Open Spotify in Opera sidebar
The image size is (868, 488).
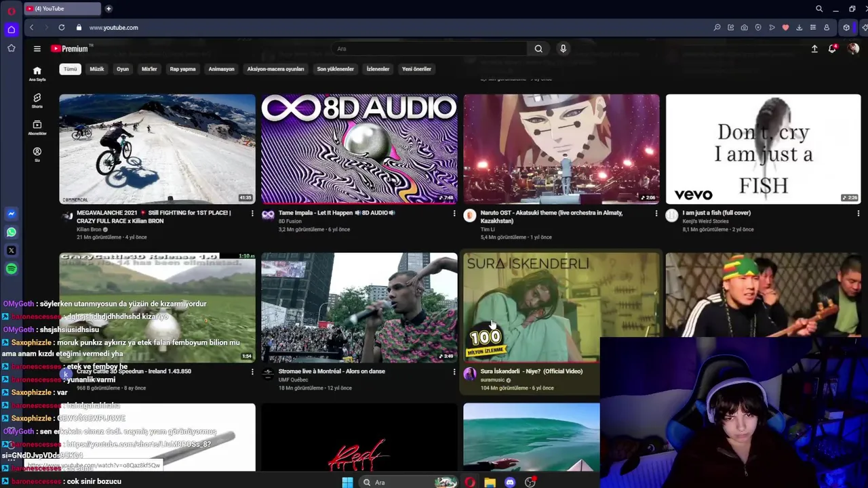[12, 269]
